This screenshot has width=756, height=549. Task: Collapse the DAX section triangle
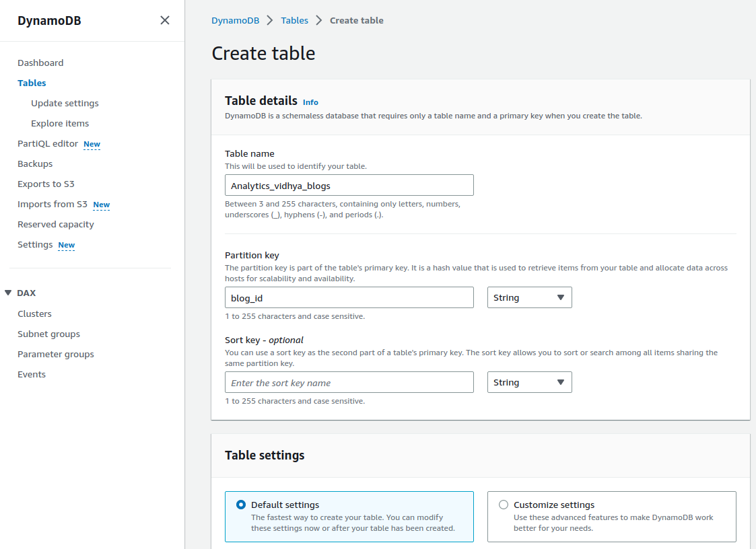pos(8,293)
